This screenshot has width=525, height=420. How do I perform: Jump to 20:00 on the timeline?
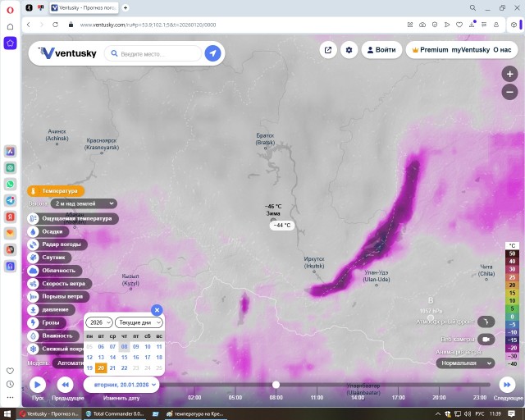tap(439, 398)
